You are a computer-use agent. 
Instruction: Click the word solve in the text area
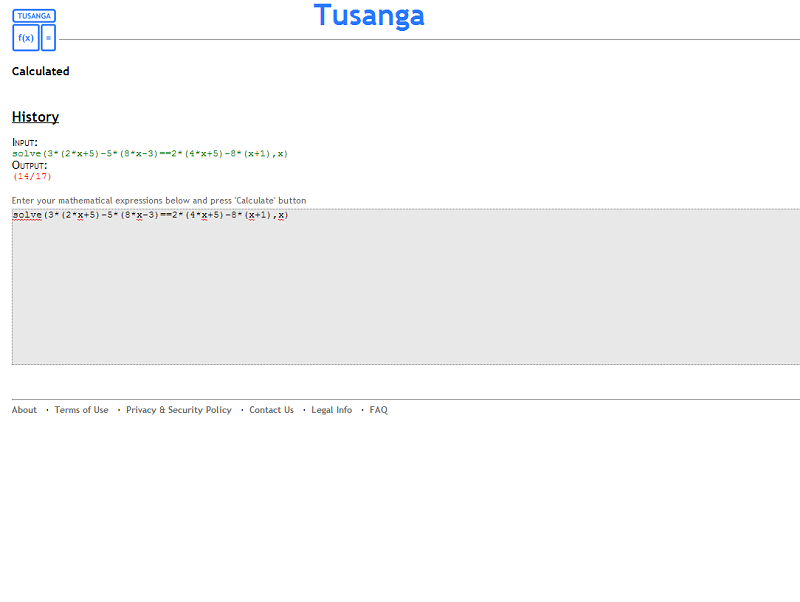[27, 216]
